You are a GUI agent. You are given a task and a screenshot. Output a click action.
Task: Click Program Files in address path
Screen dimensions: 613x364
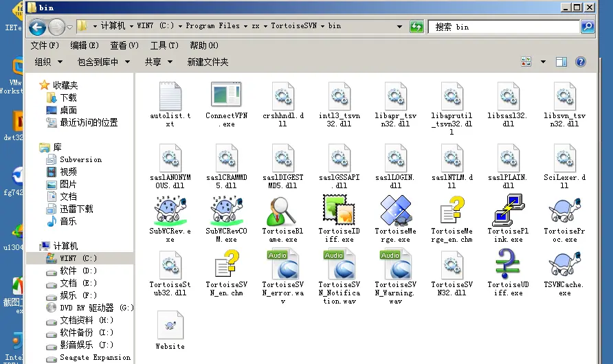[212, 26]
